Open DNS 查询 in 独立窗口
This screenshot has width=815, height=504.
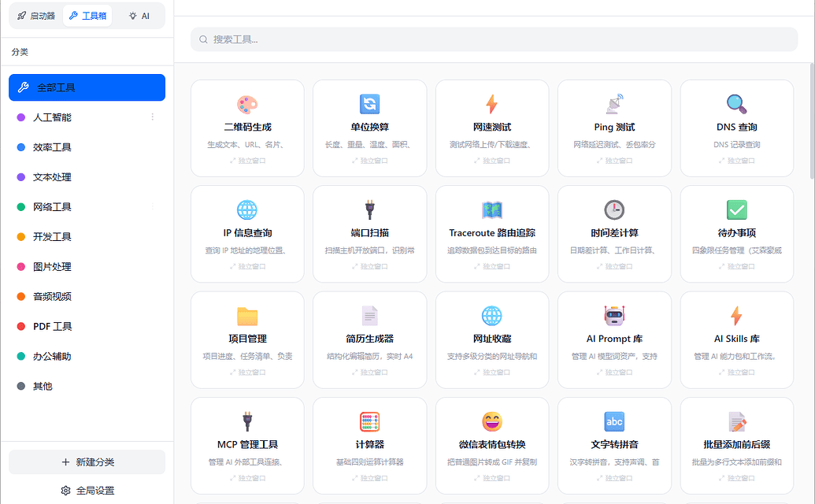click(x=736, y=161)
